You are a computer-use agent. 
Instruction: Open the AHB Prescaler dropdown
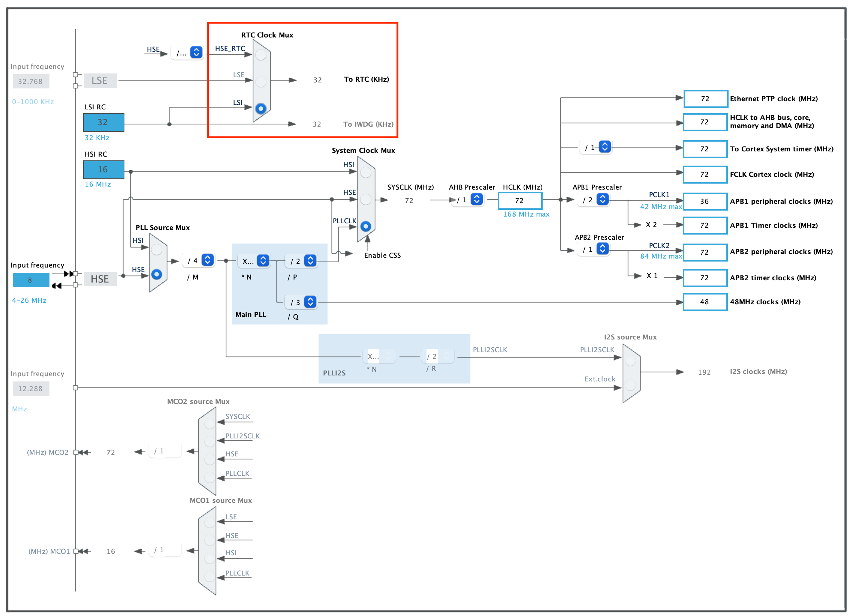click(476, 199)
